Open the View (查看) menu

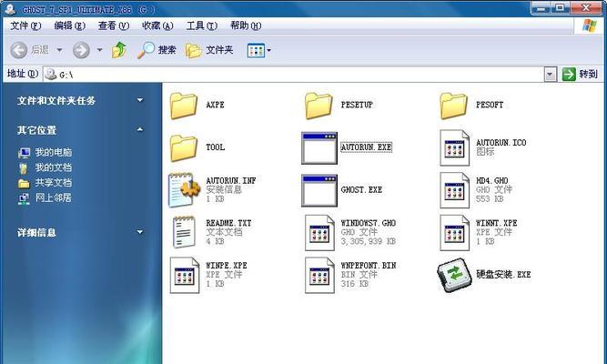(x=114, y=26)
